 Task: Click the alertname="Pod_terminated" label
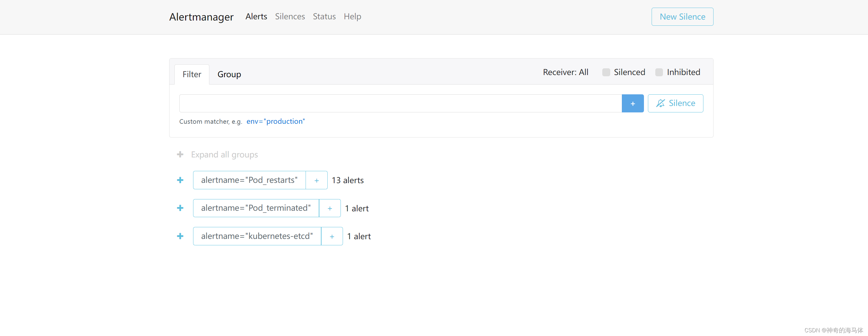256,208
